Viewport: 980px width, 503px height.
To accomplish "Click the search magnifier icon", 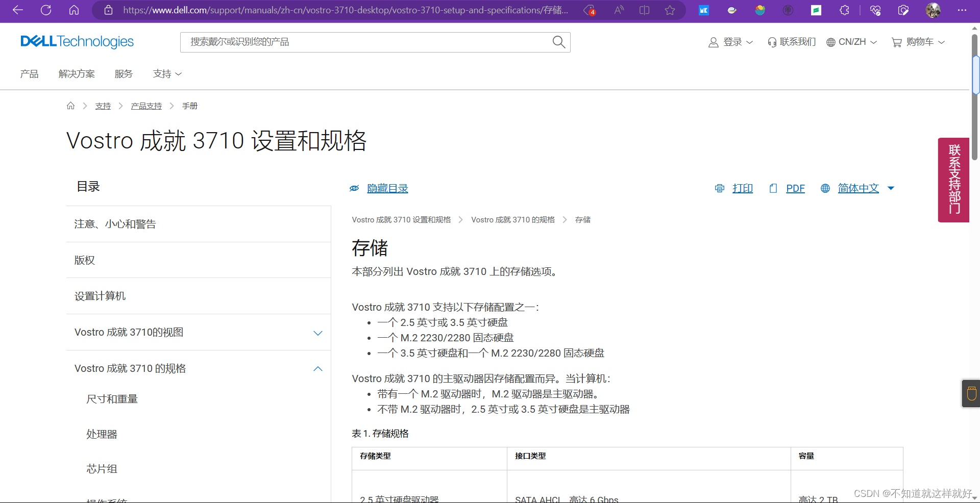I will pos(559,42).
